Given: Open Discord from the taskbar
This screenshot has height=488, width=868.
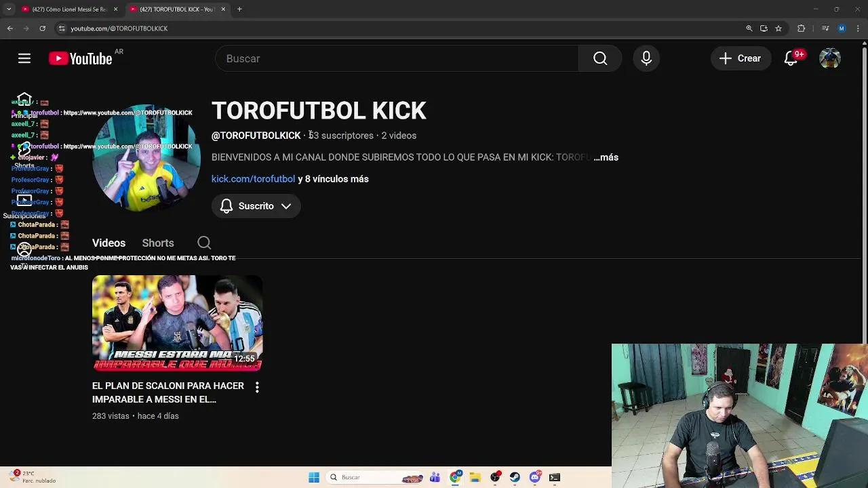Looking at the screenshot, I should (x=535, y=477).
